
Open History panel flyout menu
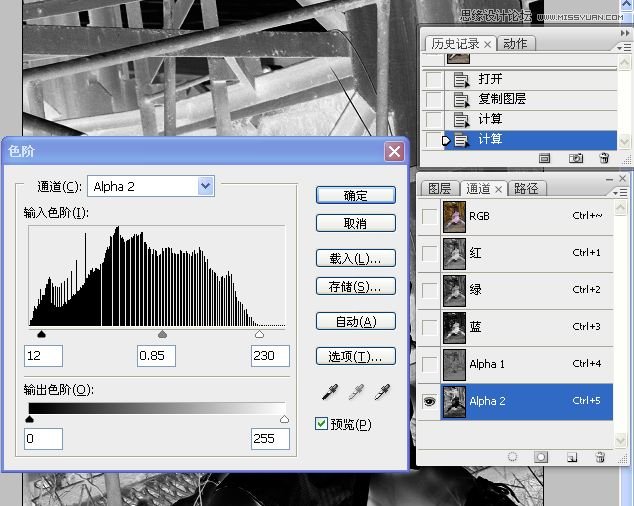coord(625,48)
